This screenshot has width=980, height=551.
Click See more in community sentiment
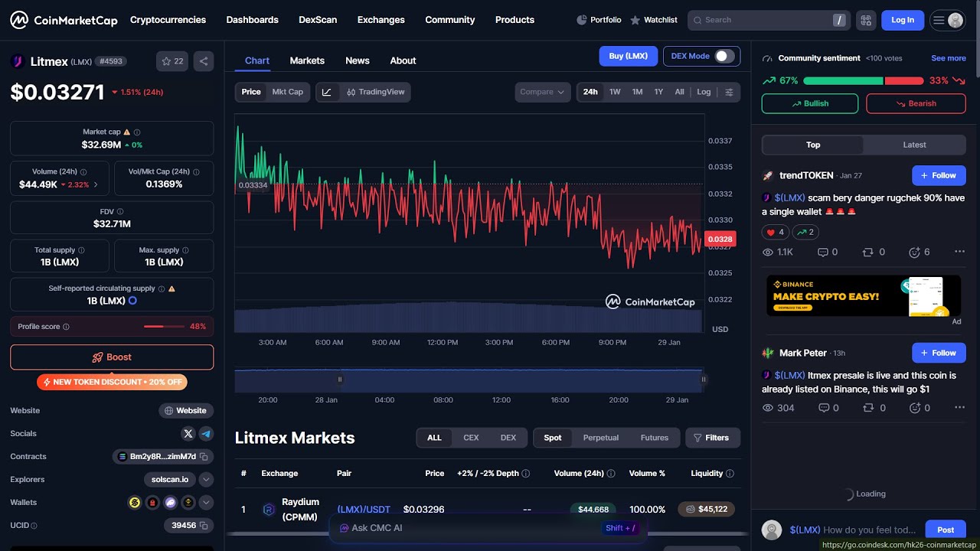pos(949,58)
